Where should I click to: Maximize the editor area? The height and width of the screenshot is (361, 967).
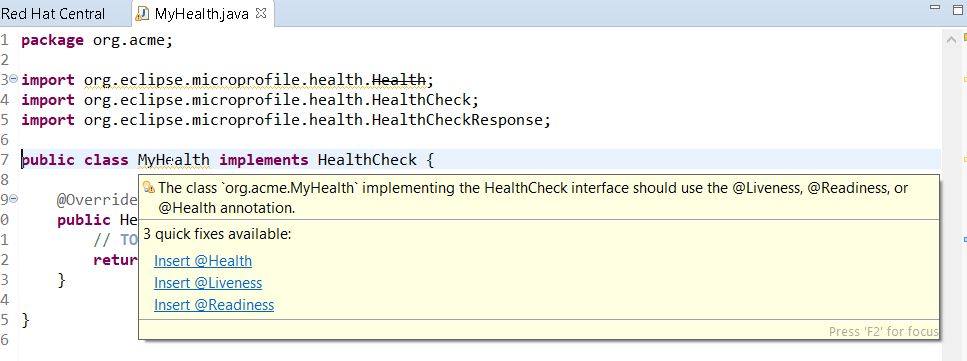959,7
